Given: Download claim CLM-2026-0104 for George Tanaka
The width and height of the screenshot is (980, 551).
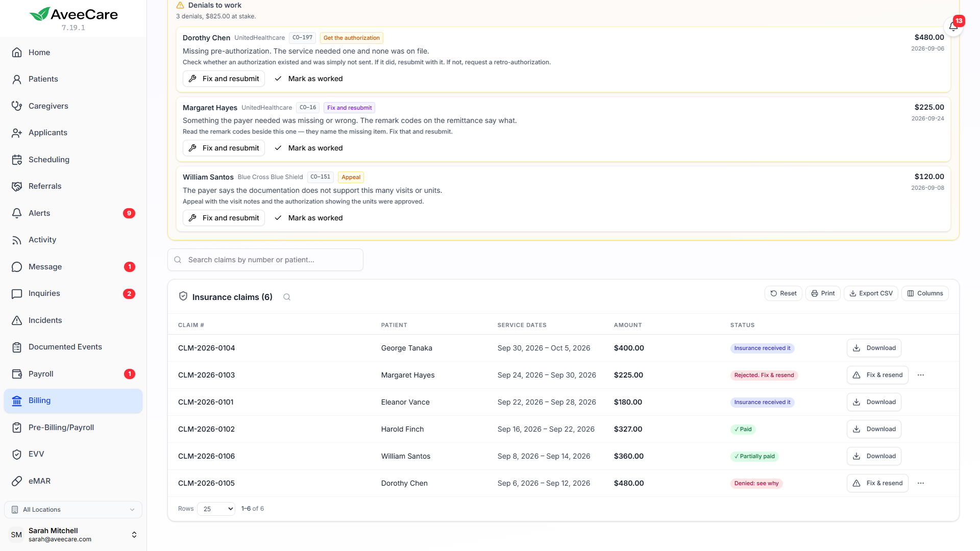Looking at the screenshot, I should (x=874, y=348).
